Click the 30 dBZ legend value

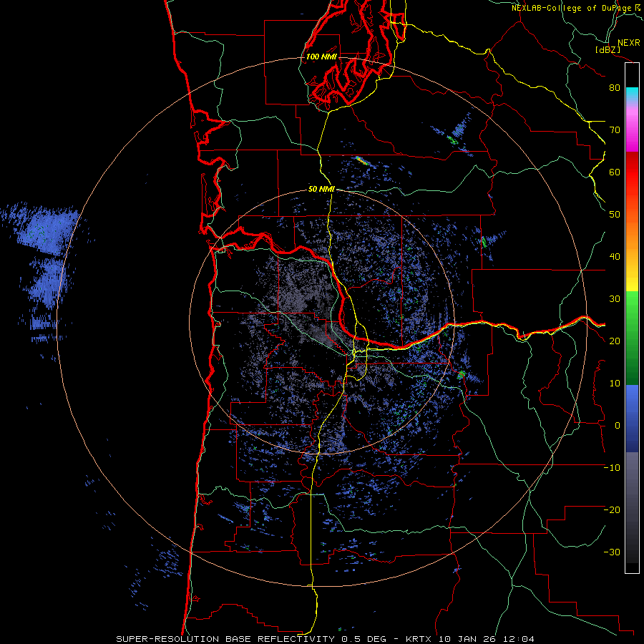click(615, 299)
